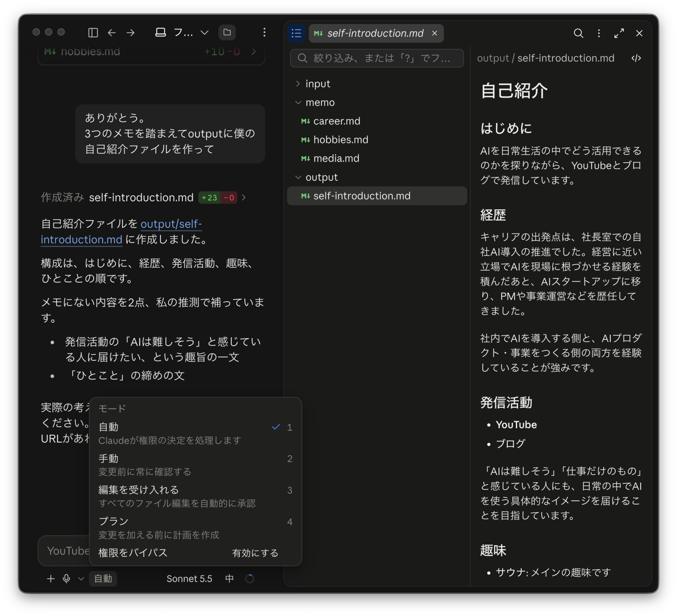The height and width of the screenshot is (616, 677).
Task: Open the hobbies.md +10 -0 diff card
Action: (x=151, y=52)
